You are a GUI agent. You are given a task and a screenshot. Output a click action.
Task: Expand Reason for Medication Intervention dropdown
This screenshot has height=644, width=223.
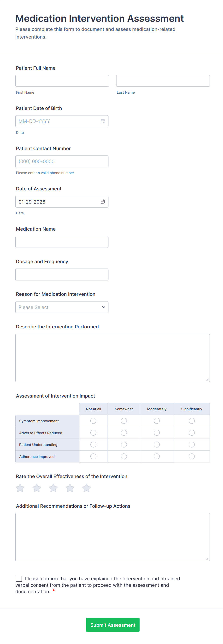point(62,307)
